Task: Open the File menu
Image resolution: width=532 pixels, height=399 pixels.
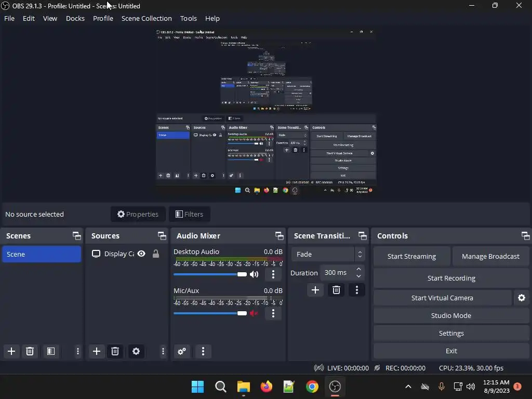Action: [x=9, y=18]
